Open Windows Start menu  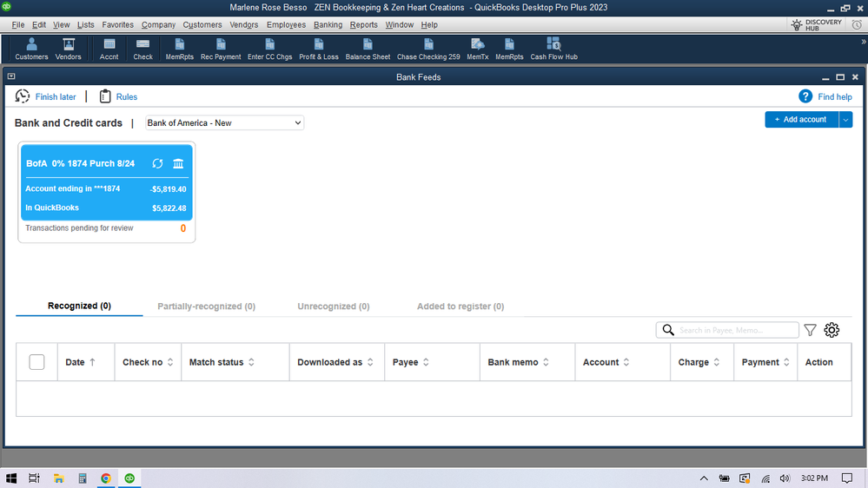point(11,478)
